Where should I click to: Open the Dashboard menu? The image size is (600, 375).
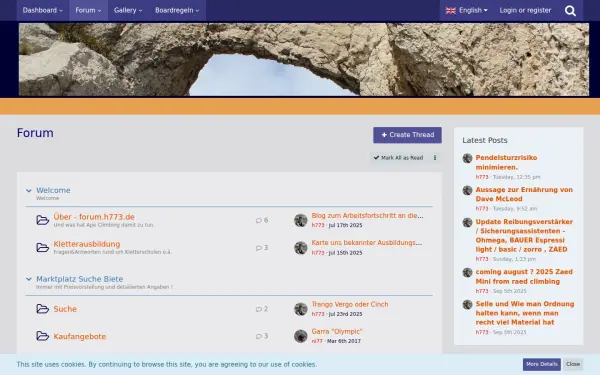[x=42, y=10]
